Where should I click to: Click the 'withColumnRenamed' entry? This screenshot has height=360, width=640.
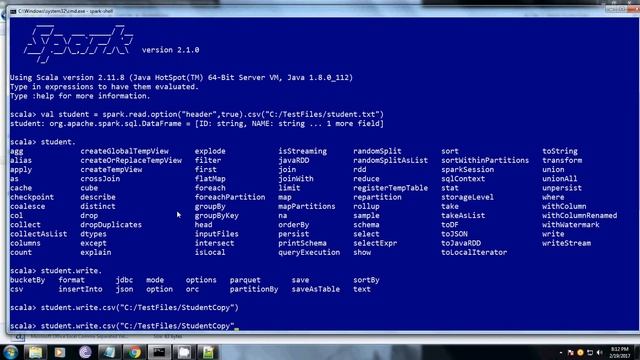pos(580,216)
